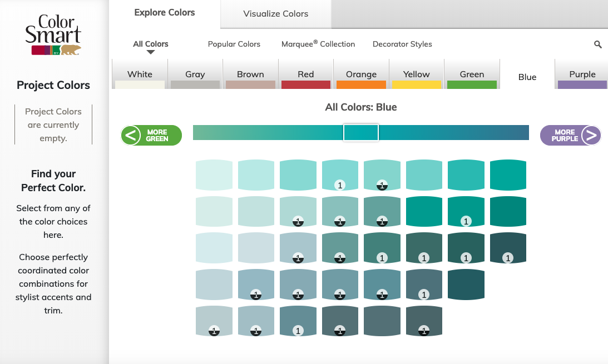
Task: Open the Decorator Styles section
Action: pos(402,44)
